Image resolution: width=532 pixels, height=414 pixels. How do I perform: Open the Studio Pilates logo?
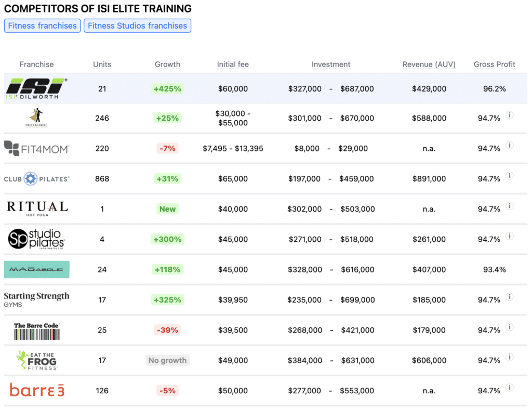[36, 239]
